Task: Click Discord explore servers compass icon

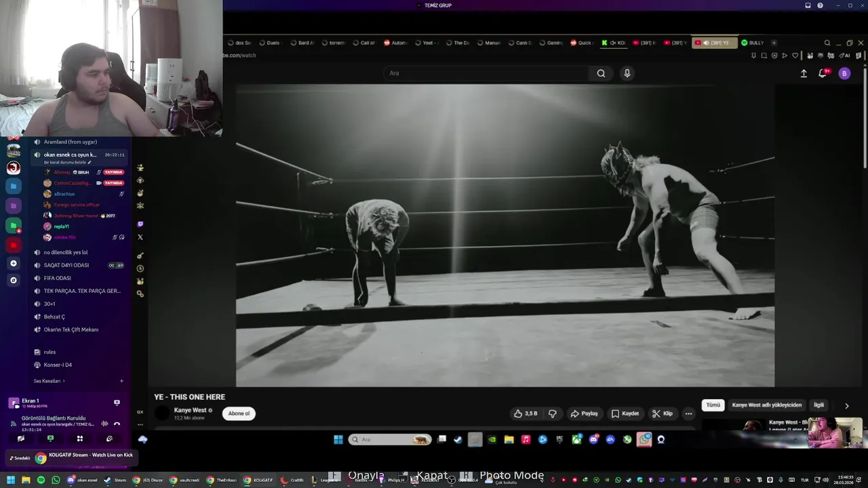Action: 13,280
